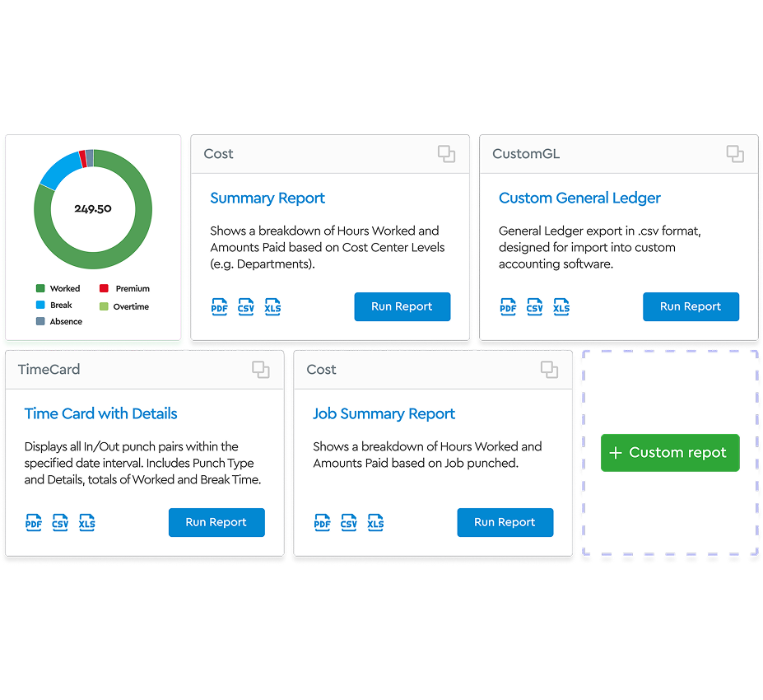Open PDF export for Summary Report

(x=219, y=306)
